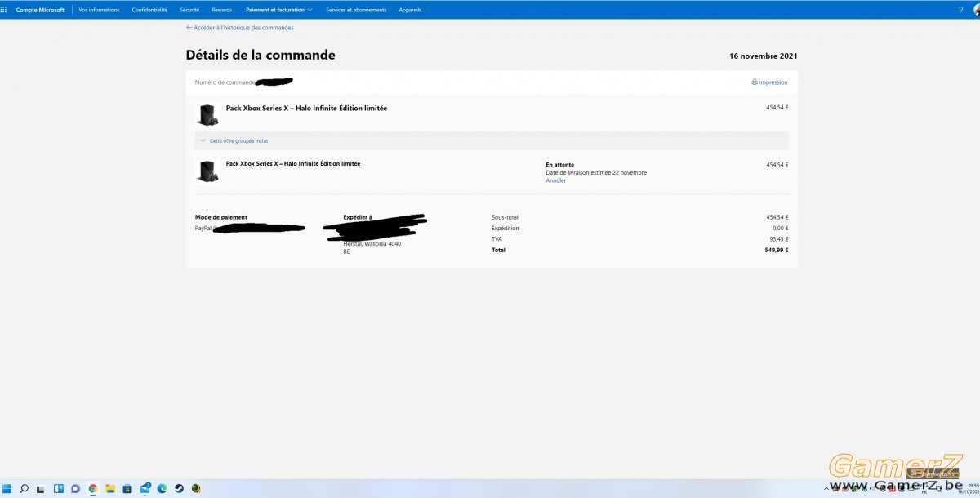Click the bold 'Total' label

pyautogui.click(x=498, y=250)
